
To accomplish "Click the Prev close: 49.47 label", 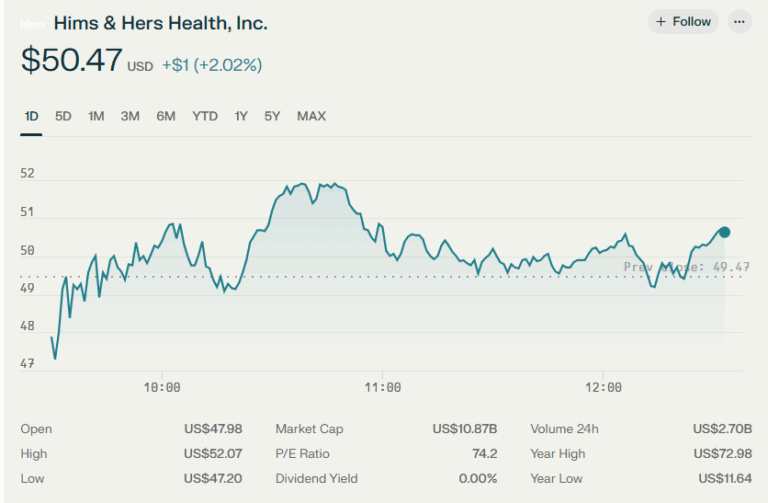I will click(x=687, y=267).
